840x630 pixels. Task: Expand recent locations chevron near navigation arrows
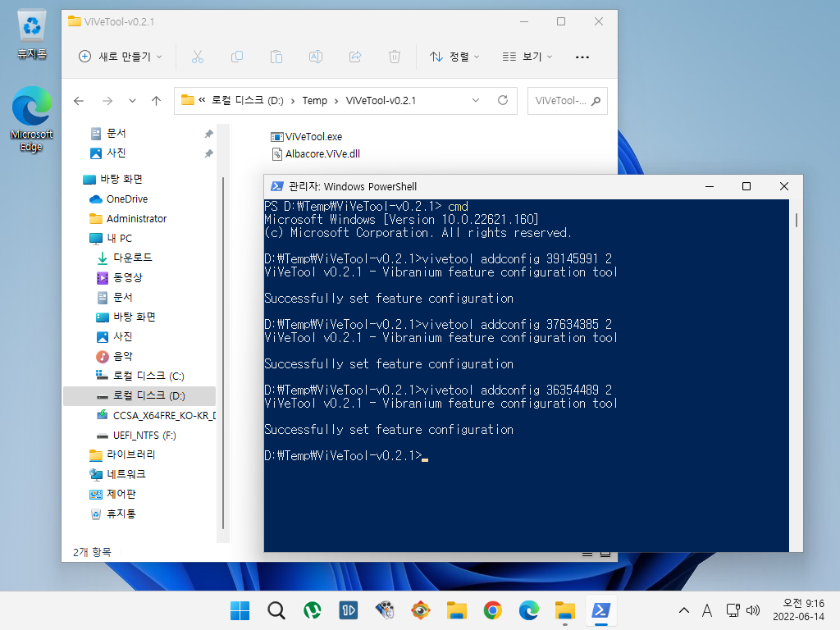pos(132,101)
